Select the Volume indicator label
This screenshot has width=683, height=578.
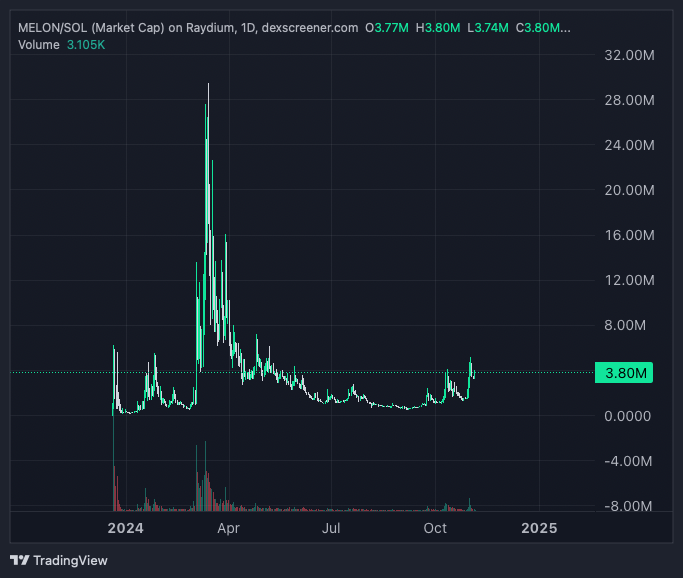(39, 45)
